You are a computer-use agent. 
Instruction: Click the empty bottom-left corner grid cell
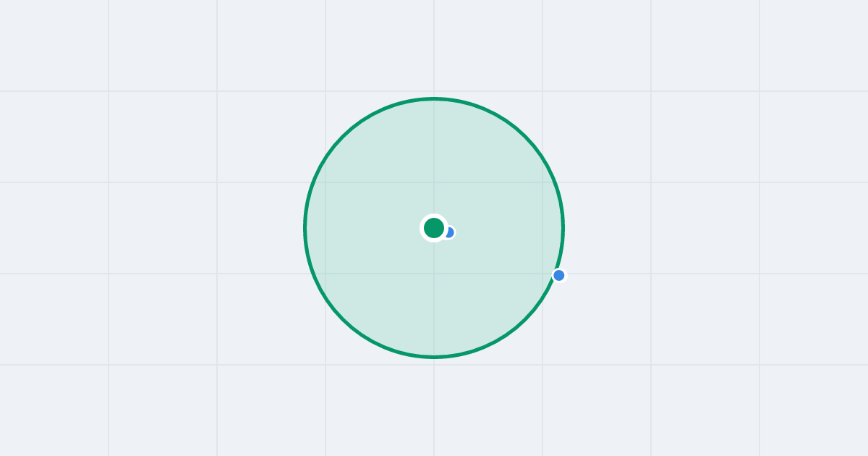click(x=54, y=410)
